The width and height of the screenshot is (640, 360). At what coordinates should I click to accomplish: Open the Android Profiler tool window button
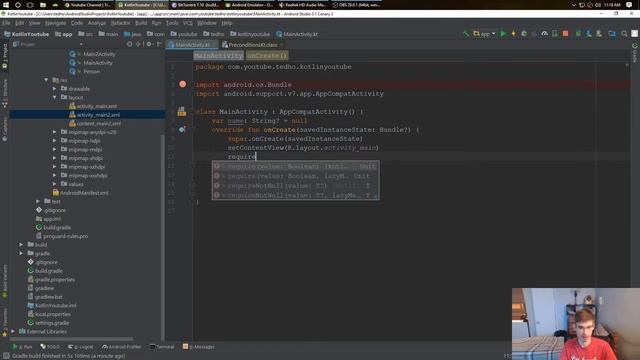(121, 347)
